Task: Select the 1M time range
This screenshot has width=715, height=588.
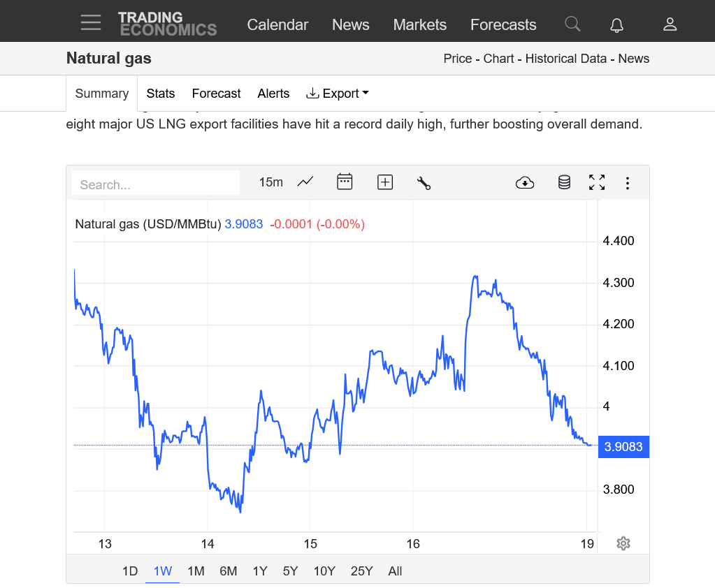Action: pos(196,571)
